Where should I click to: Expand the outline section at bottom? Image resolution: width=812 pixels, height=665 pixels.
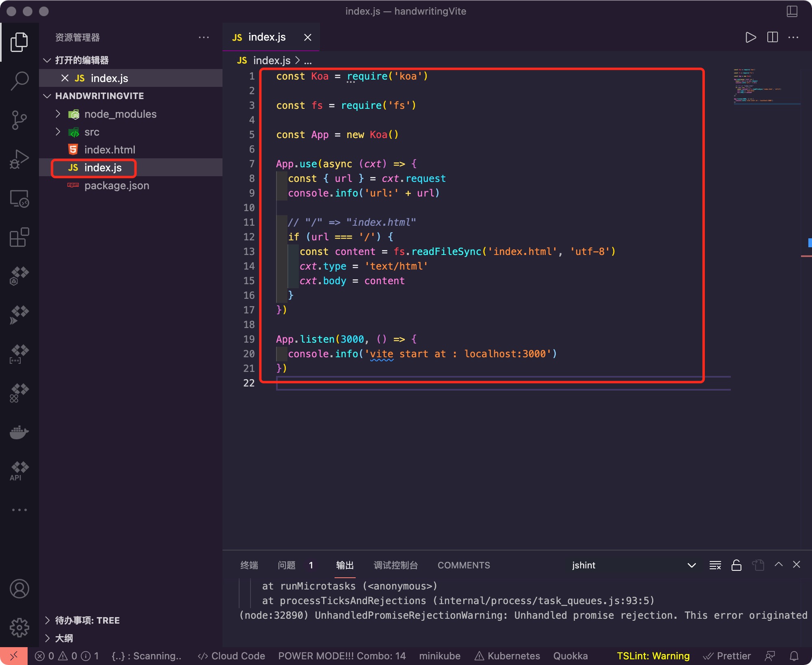click(x=47, y=638)
